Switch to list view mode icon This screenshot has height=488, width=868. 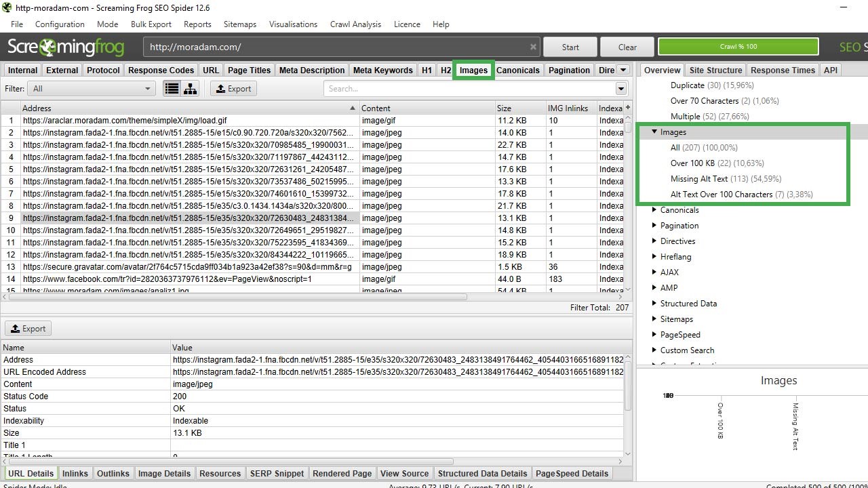click(x=172, y=89)
